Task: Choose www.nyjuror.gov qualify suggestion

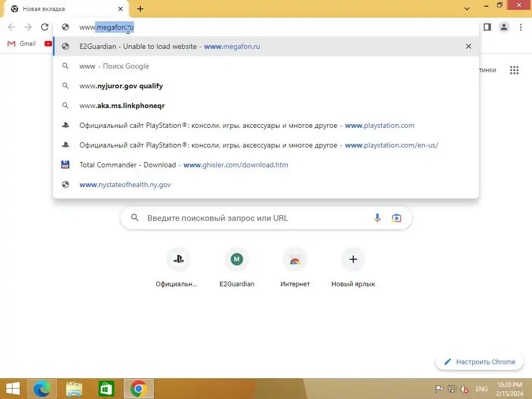Action: point(266,86)
